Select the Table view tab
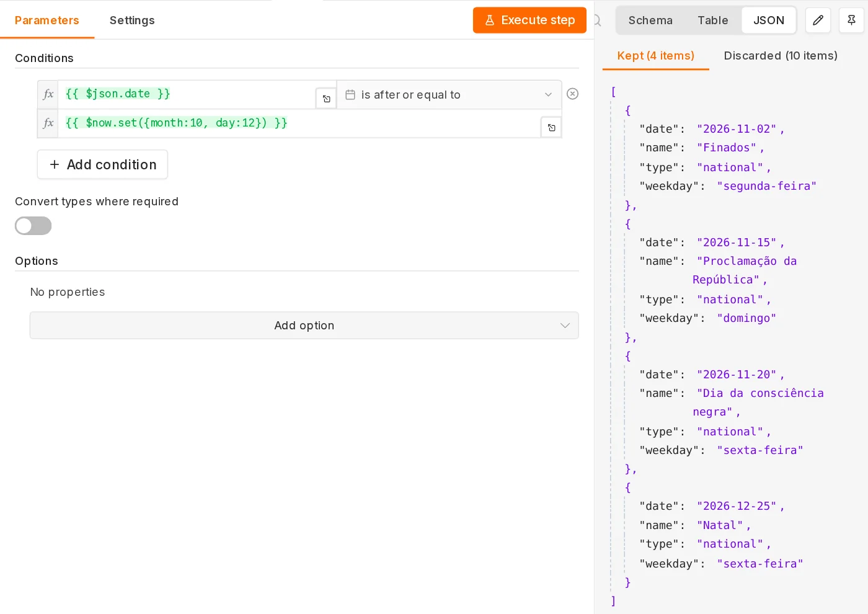The image size is (868, 614). [713, 20]
